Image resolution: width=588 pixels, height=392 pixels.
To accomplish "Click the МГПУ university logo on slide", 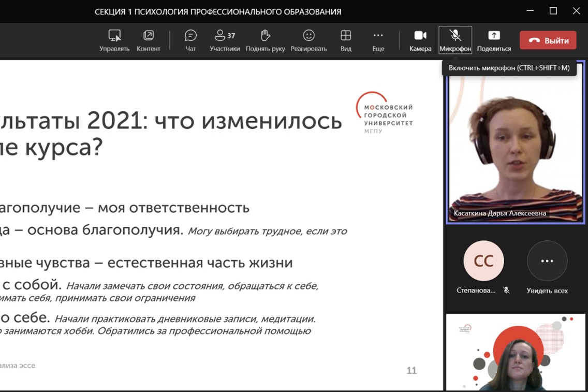I will (385, 114).
